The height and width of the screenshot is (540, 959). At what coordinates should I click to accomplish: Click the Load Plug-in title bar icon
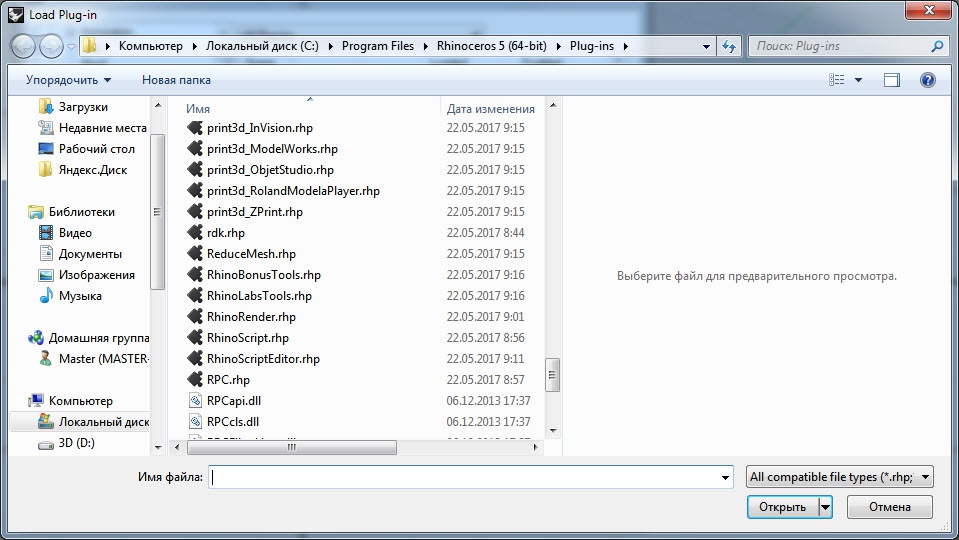click(x=16, y=15)
